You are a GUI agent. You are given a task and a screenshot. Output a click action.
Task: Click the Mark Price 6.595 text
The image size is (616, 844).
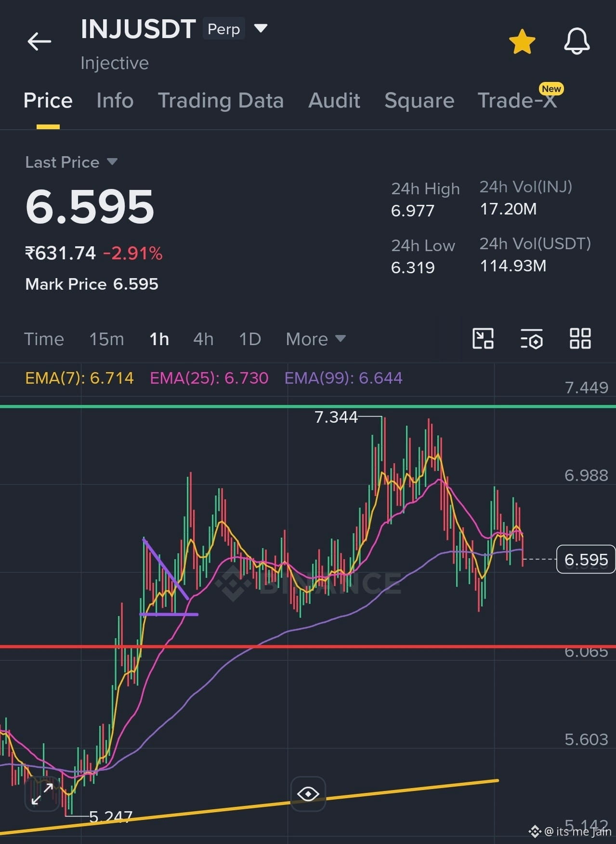pyautogui.click(x=92, y=284)
